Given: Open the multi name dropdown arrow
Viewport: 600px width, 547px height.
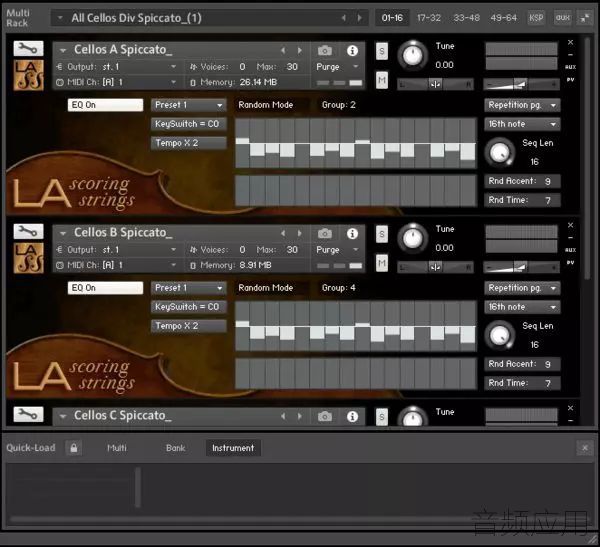Looking at the screenshot, I should point(60,18).
